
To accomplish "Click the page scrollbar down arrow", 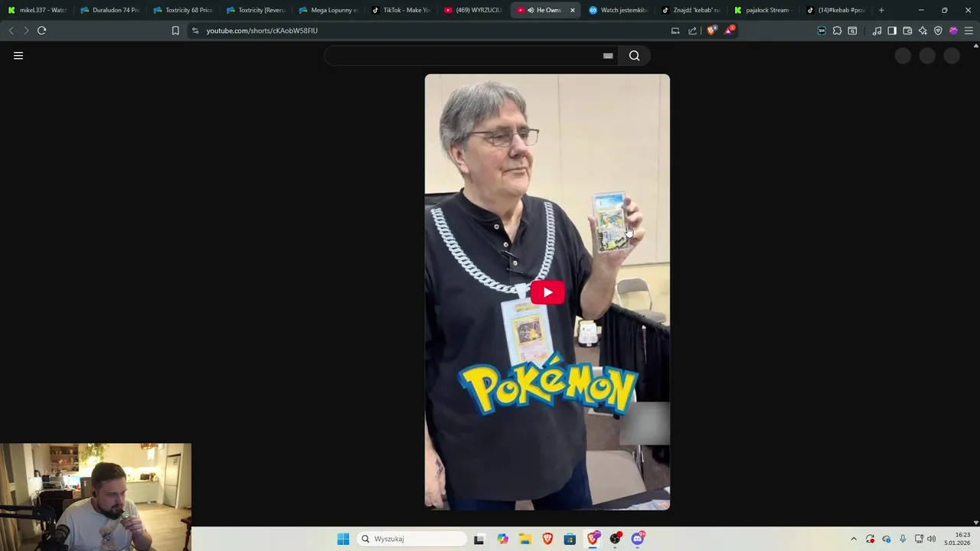I will click(975, 523).
